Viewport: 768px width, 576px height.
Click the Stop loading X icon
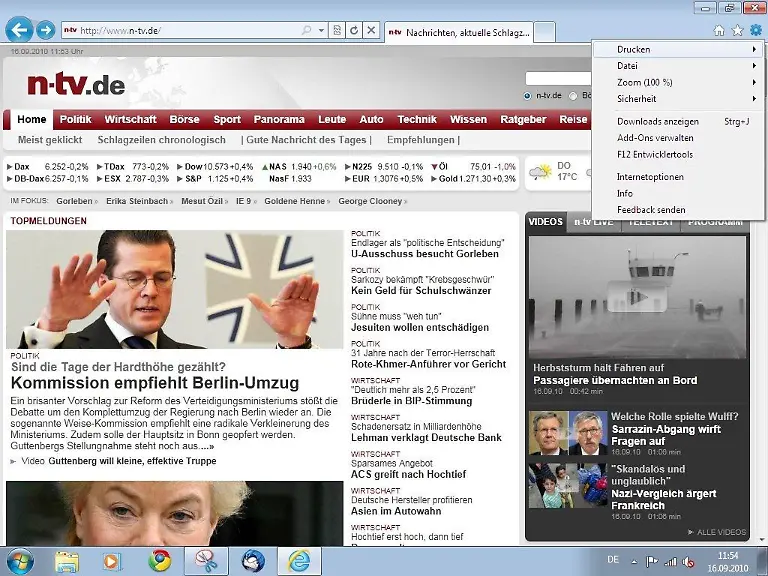click(x=371, y=31)
